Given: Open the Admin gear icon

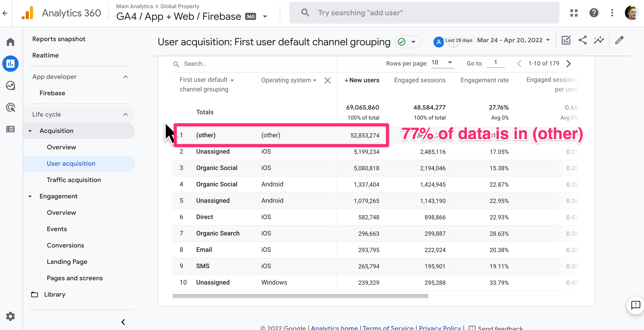Looking at the screenshot, I should tap(10, 316).
